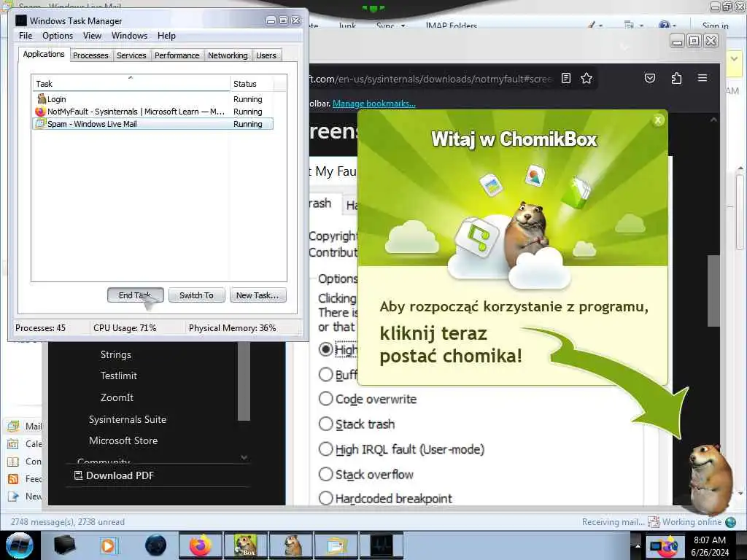Click the docs sidebar scrollbar thumb
This screenshot has height=560, width=747.
244,381
